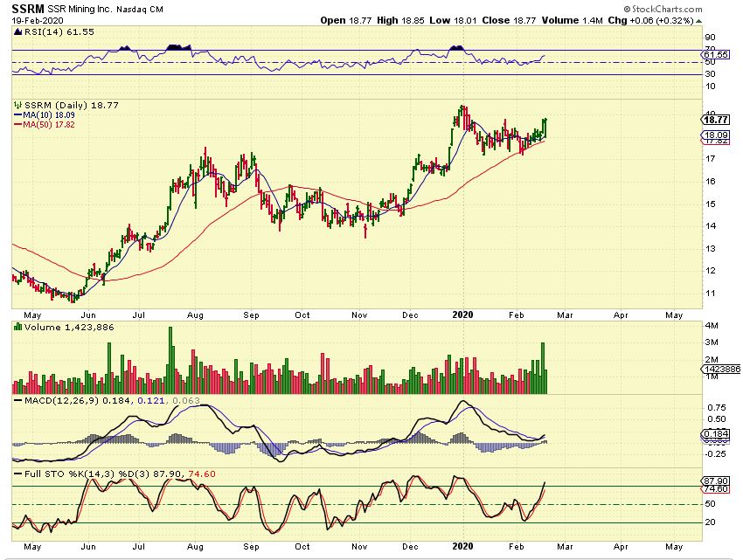Click the 17 price level on price axis
The width and height of the screenshot is (743, 560).
pos(711,159)
